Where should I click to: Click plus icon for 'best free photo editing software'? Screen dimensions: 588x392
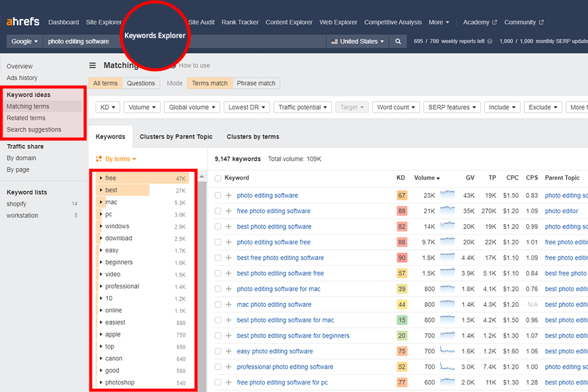click(x=228, y=258)
